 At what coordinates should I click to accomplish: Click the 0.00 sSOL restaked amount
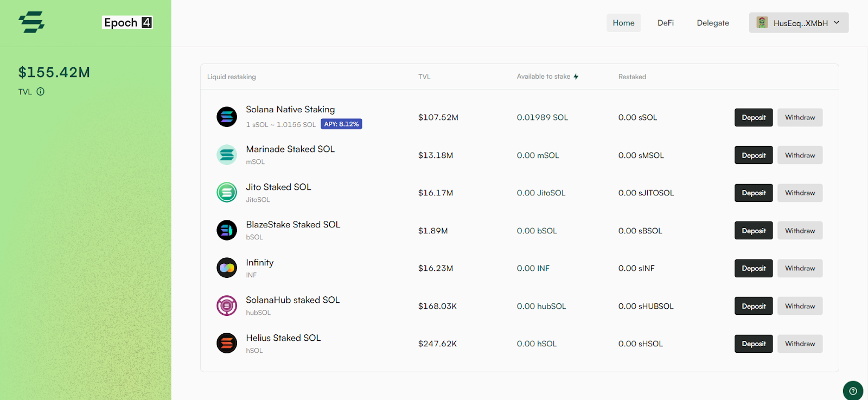(x=637, y=117)
